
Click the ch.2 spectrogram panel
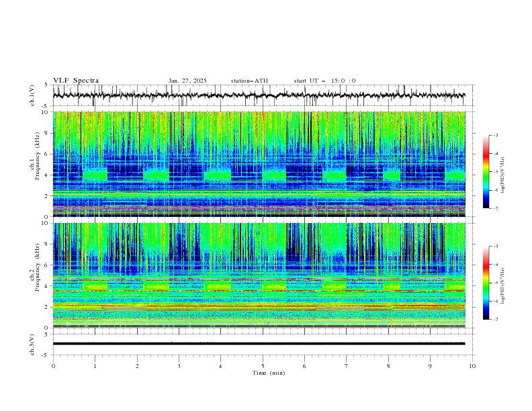[x=259, y=275]
